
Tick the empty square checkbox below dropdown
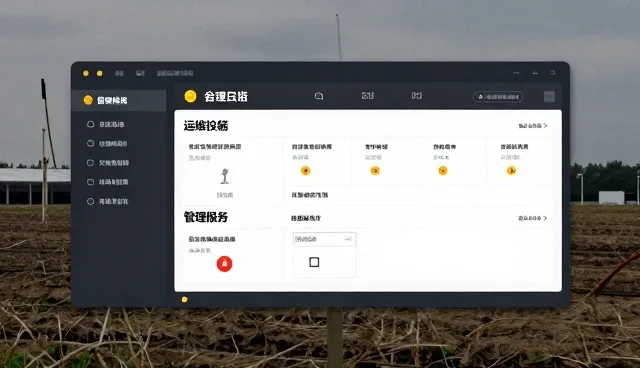click(x=314, y=262)
